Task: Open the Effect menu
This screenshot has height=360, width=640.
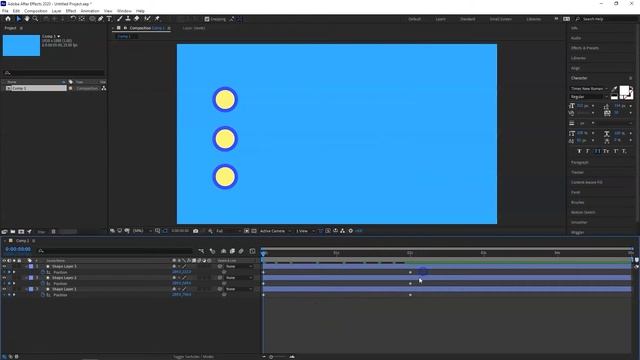Action: point(71,11)
